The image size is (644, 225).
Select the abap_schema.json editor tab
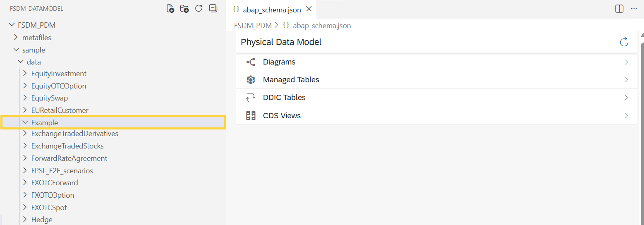(x=272, y=9)
